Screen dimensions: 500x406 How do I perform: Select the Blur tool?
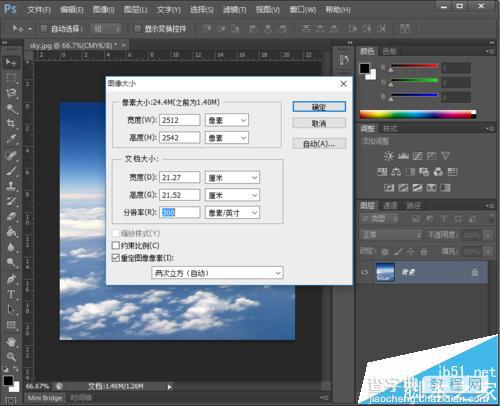[x=11, y=247]
